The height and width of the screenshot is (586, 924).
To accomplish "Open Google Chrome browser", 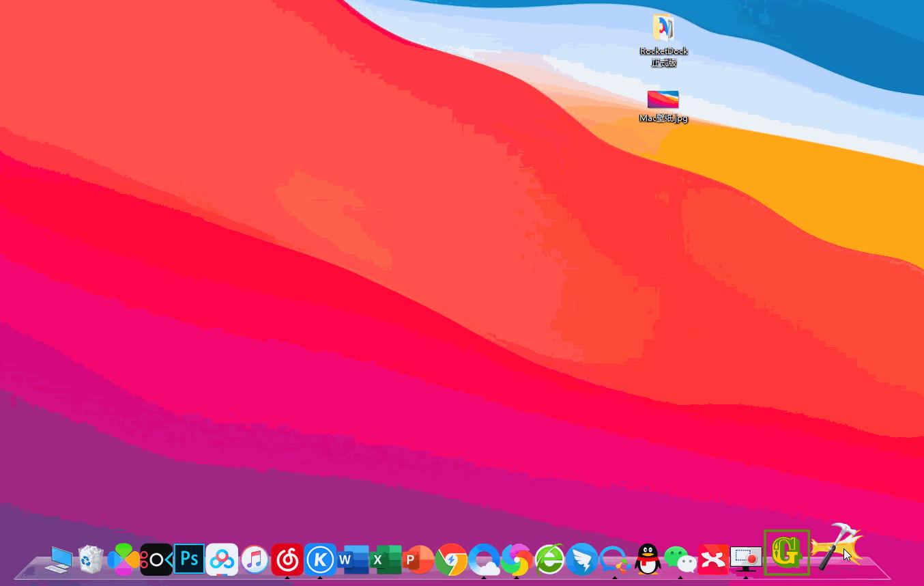I will [452, 559].
